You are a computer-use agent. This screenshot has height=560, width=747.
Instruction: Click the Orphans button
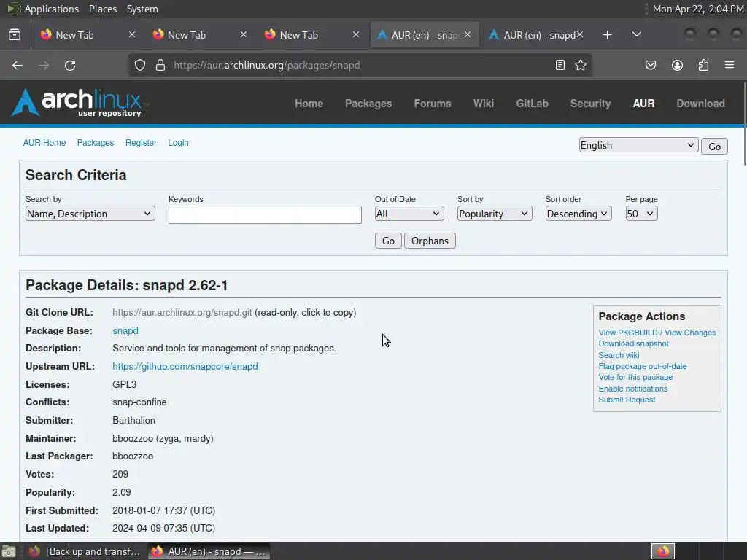pyautogui.click(x=430, y=241)
